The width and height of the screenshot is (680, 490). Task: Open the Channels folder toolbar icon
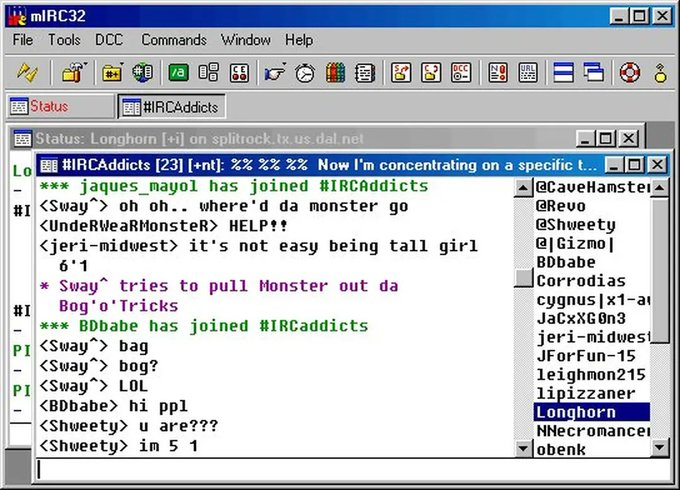pos(112,72)
